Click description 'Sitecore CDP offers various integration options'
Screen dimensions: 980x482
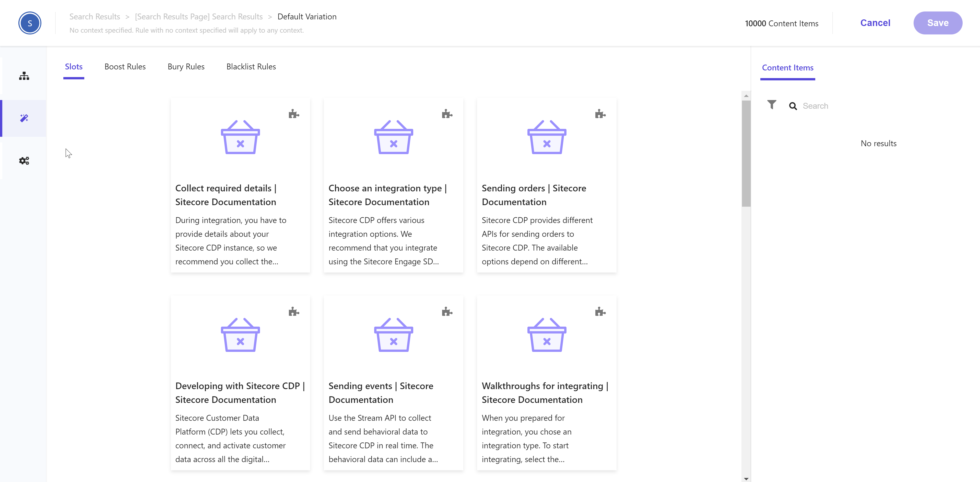(383, 241)
